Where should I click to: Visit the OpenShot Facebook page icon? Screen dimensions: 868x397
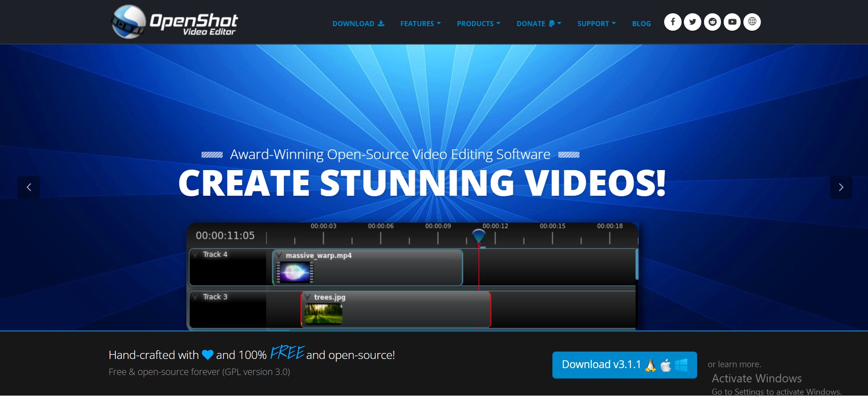672,22
